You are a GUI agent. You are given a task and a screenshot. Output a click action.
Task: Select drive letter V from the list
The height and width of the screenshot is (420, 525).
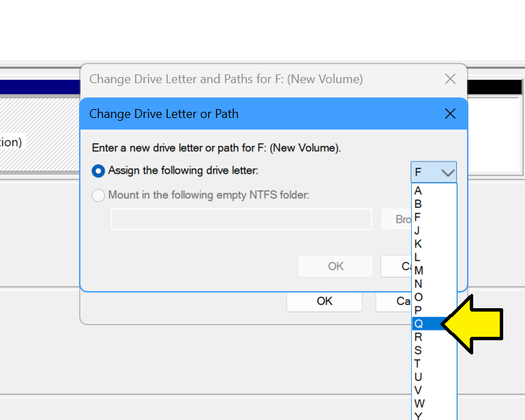[419, 390]
